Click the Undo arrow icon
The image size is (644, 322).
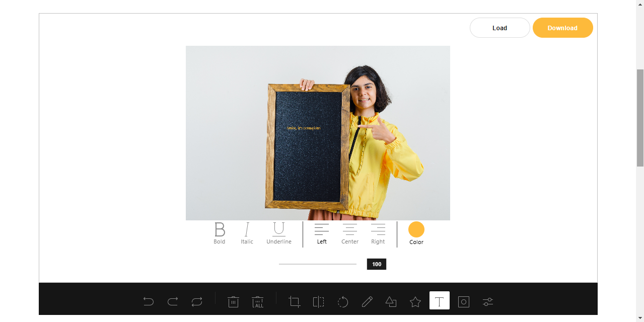[149, 301]
